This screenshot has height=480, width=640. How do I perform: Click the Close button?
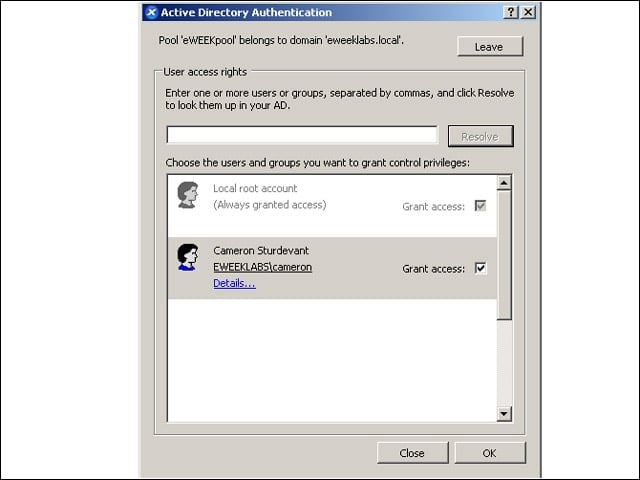click(412, 453)
